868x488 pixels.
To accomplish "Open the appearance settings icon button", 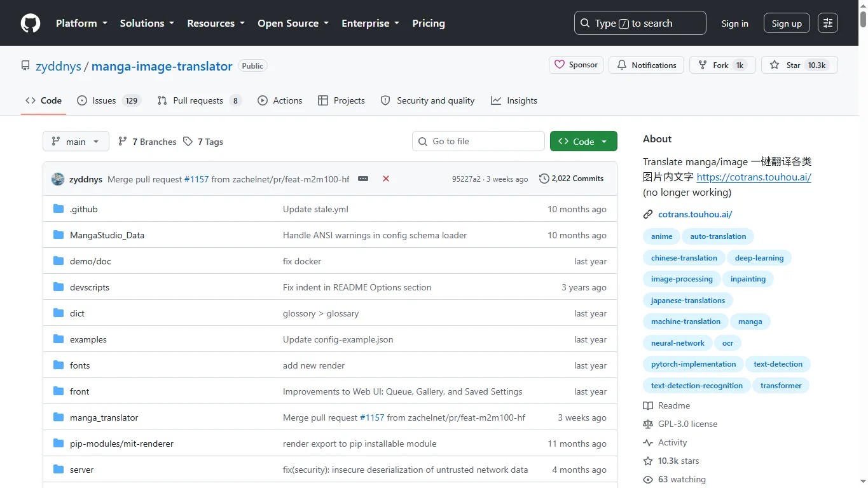I will (827, 23).
